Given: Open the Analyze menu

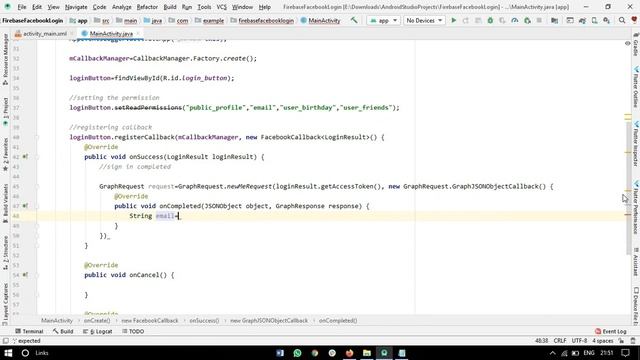Looking at the screenshot, I should tap(122, 7).
